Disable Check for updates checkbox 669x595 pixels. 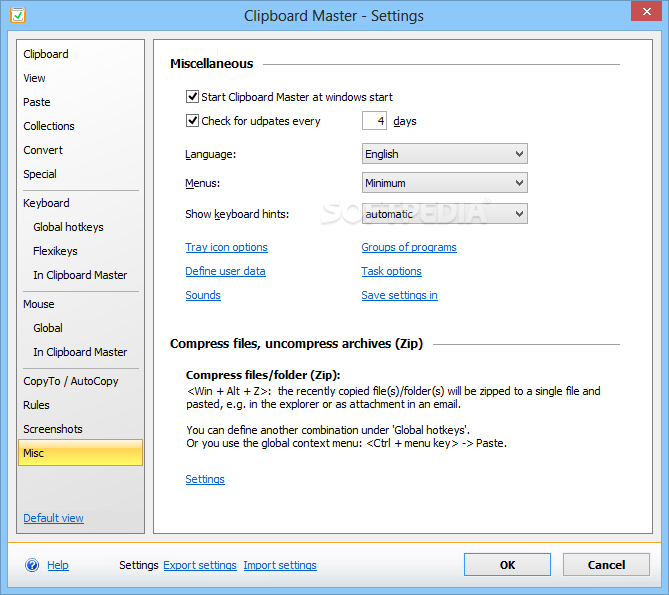click(x=192, y=121)
